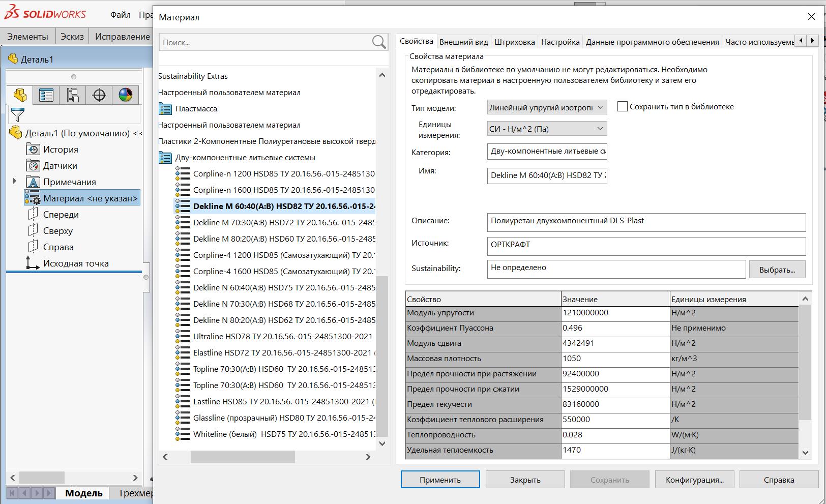The image size is (826, 504).
Task: Switch to the Элементы ribbon tab
Action: tap(27, 36)
